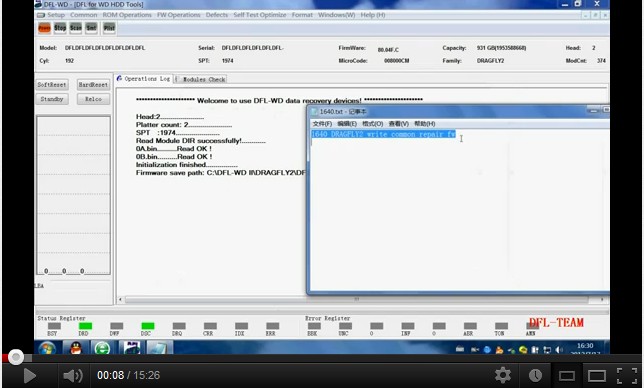Click the Watch Later clock icon
The width and height of the screenshot is (644, 388).
pos(535,375)
